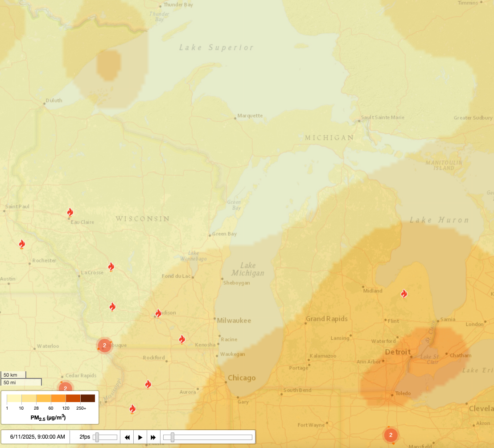Viewport: 494px width, 448px height.
Task: Step forward one animation frame
Action: (153, 437)
